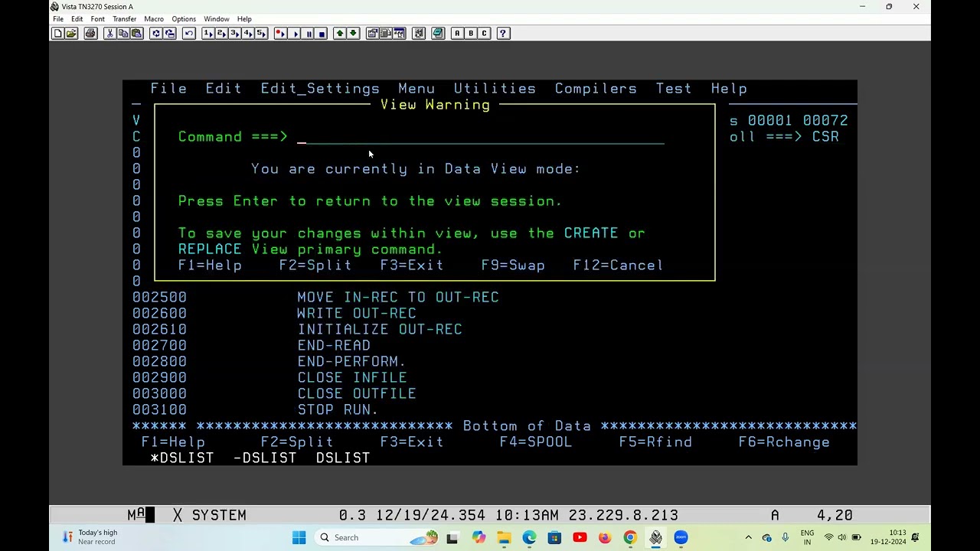Run macro 4 from the toolbar

[x=247, y=34]
